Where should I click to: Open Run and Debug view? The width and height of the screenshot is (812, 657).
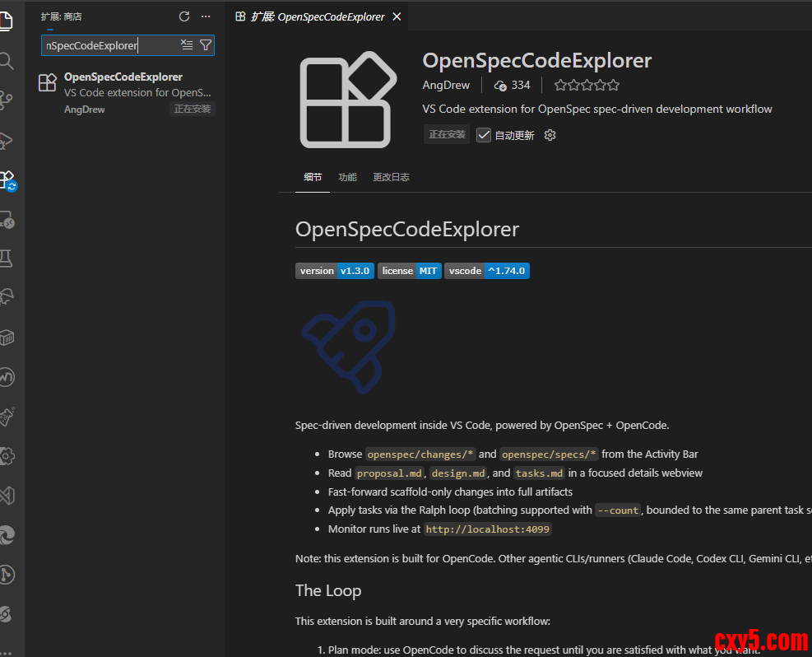pos(7,141)
